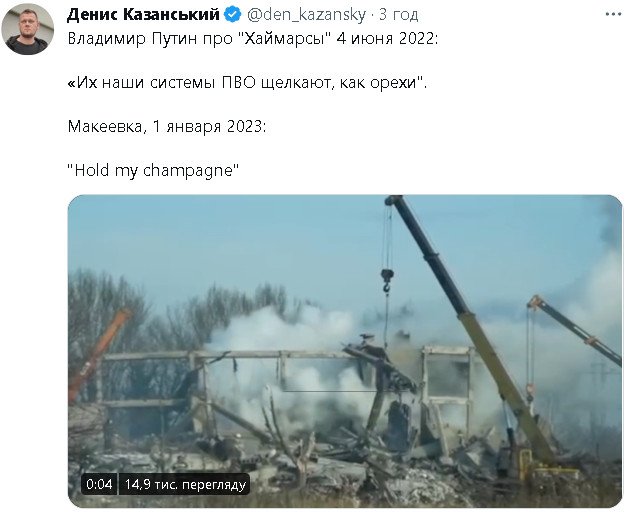Click the blue verified checkmark badge
This screenshot has height=515, width=638.
tap(233, 15)
